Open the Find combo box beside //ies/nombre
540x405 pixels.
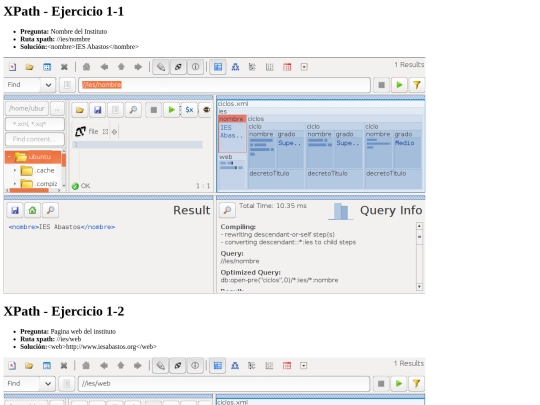(x=30, y=85)
